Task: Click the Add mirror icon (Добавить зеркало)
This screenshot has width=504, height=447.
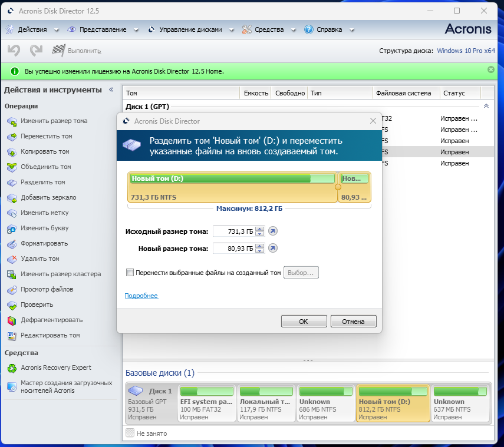Action: 12,198
